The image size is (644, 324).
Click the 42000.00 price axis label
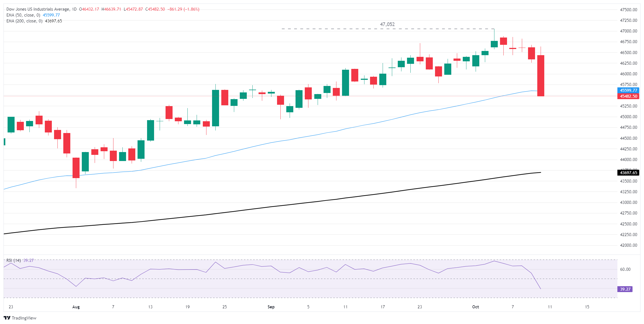[628, 245]
